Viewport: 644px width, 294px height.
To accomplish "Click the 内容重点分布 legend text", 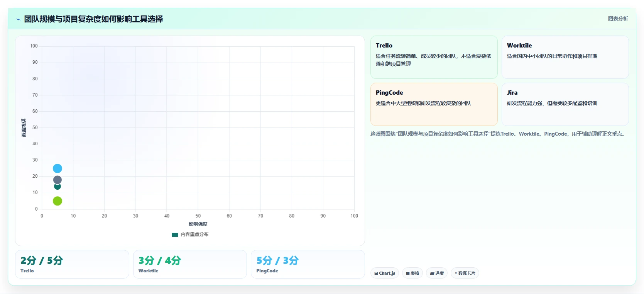I will pyautogui.click(x=194, y=235).
